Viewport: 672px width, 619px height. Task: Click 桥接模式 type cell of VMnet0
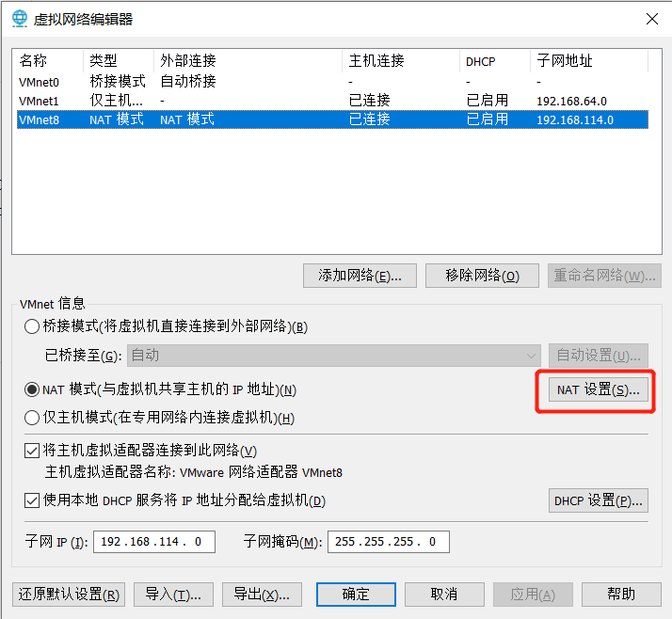point(118,82)
